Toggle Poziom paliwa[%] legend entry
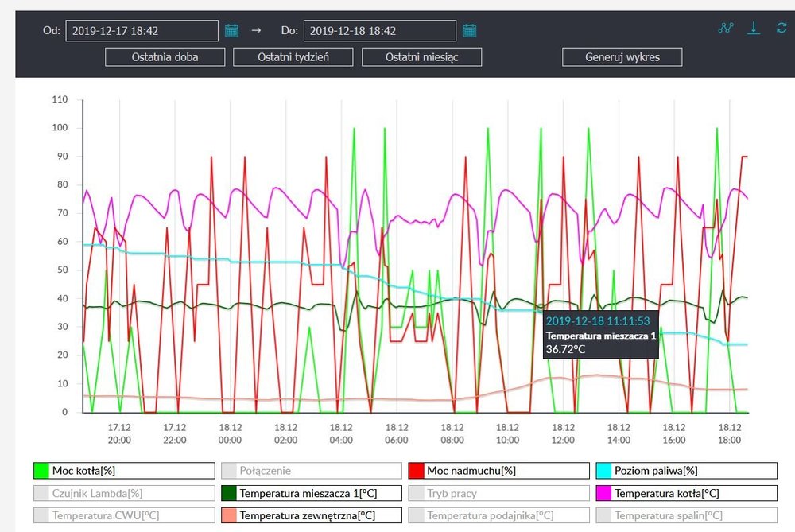This screenshot has width=795, height=532. pos(687,471)
